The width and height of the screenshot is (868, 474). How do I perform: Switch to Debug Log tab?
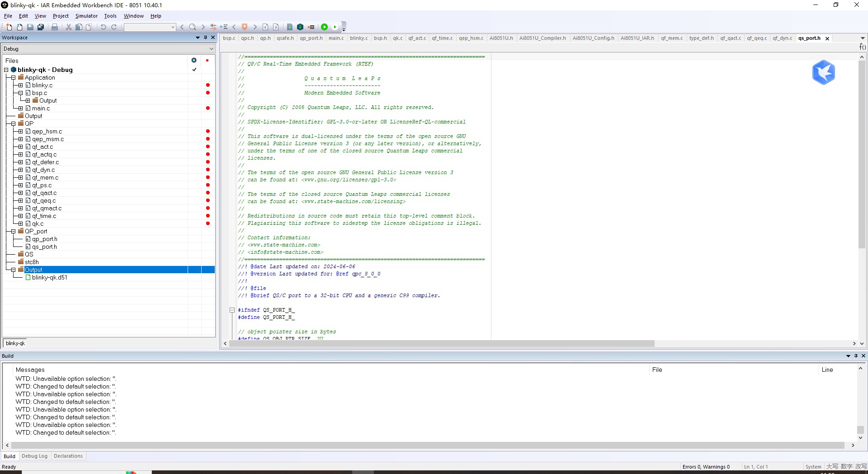34,456
